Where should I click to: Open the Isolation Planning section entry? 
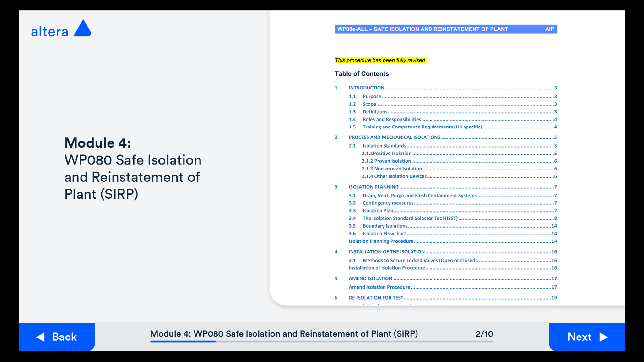373,187
